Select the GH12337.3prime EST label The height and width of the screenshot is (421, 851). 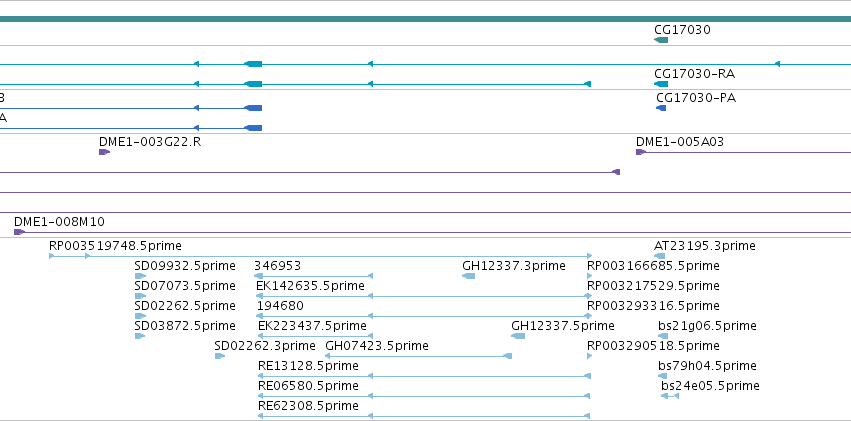click(514, 266)
